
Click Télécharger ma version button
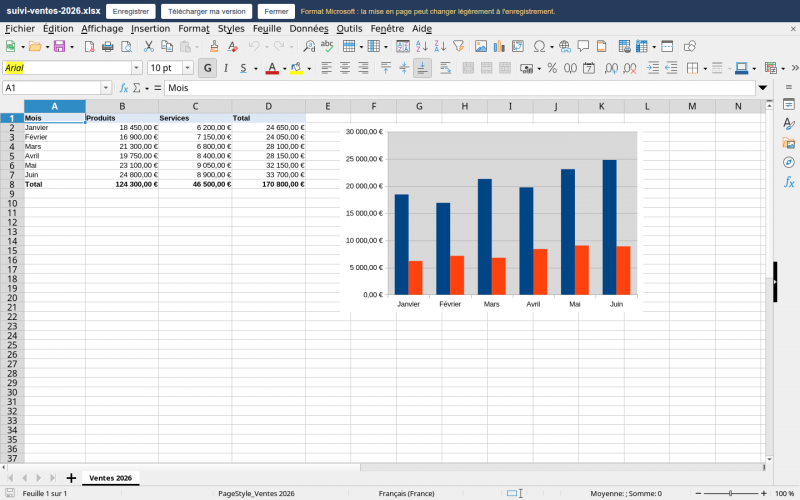tap(207, 11)
